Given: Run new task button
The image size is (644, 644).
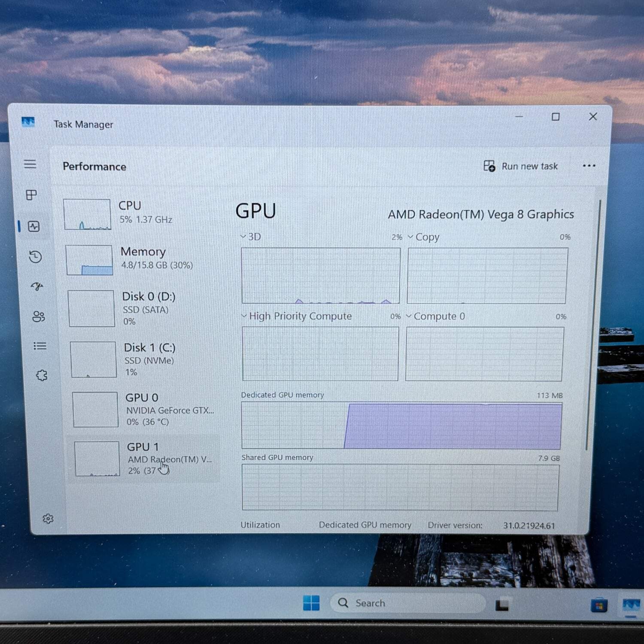Looking at the screenshot, I should [521, 166].
